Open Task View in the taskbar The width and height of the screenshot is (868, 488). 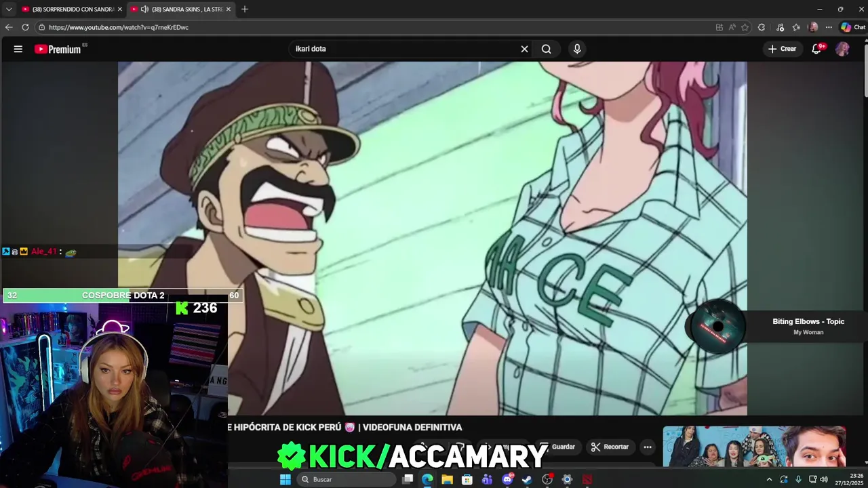click(x=408, y=479)
